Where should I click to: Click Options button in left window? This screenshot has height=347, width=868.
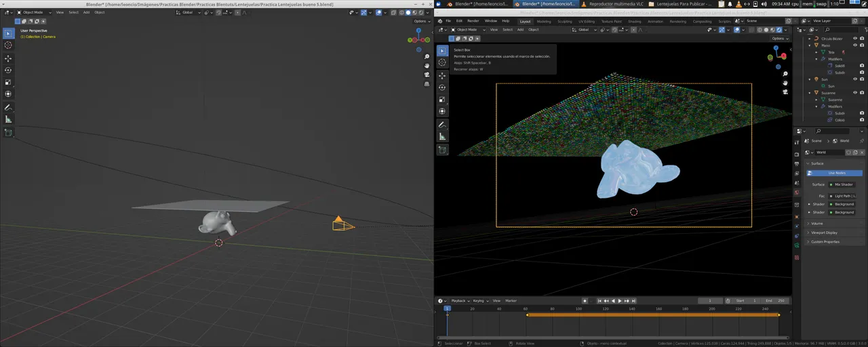[420, 21]
